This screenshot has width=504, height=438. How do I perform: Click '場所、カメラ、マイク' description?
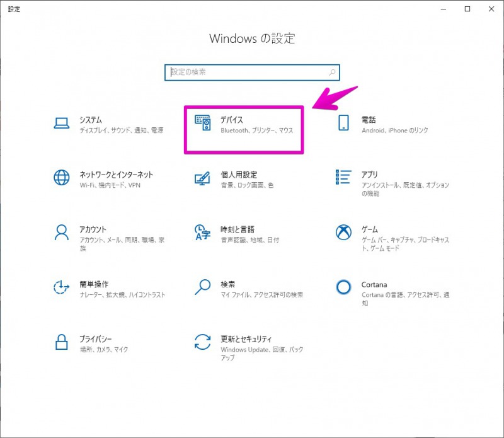click(x=104, y=349)
